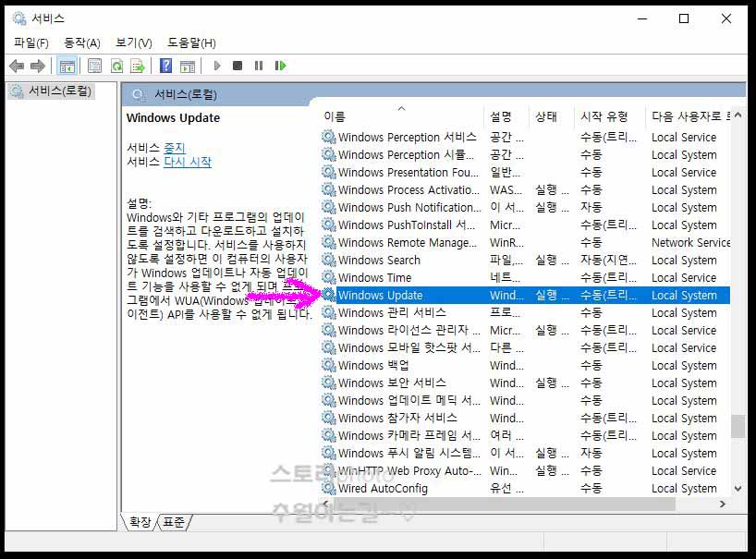Click the horizontal scrollbar left arrow

(x=325, y=504)
